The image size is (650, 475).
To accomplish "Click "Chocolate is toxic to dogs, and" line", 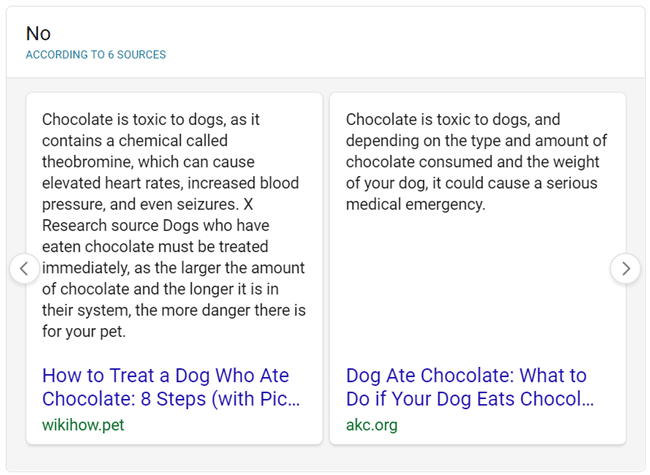I will pyautogui.click(x=453, y=119).
